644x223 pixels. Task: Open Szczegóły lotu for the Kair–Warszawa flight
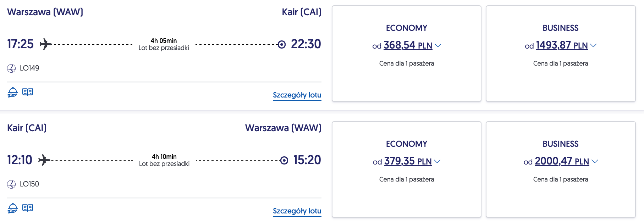click(x=297, y=211)
